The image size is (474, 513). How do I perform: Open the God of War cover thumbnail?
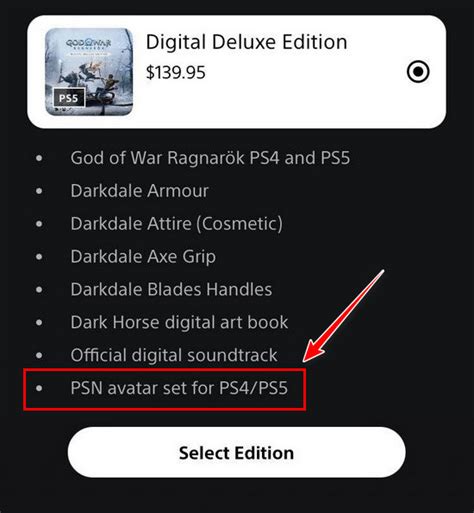coord(89,72)
